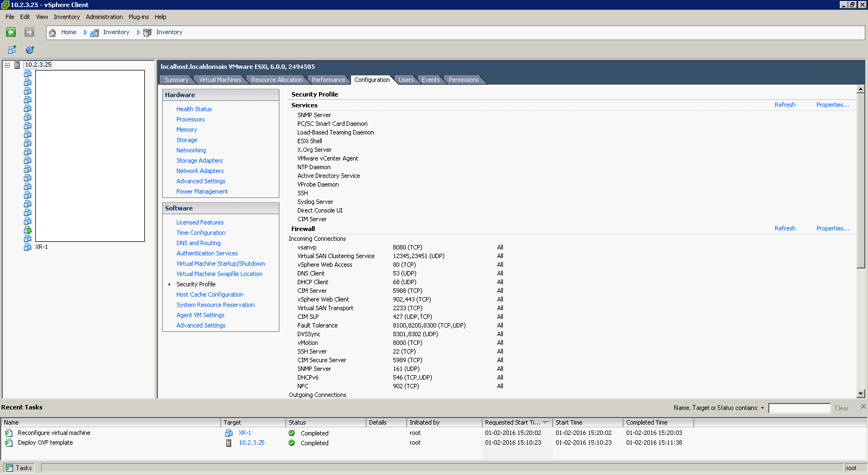This screenshot has width=868, height=475.
Task: Click scroll up arrow in configuration pane
Action: tap(861, 89)
